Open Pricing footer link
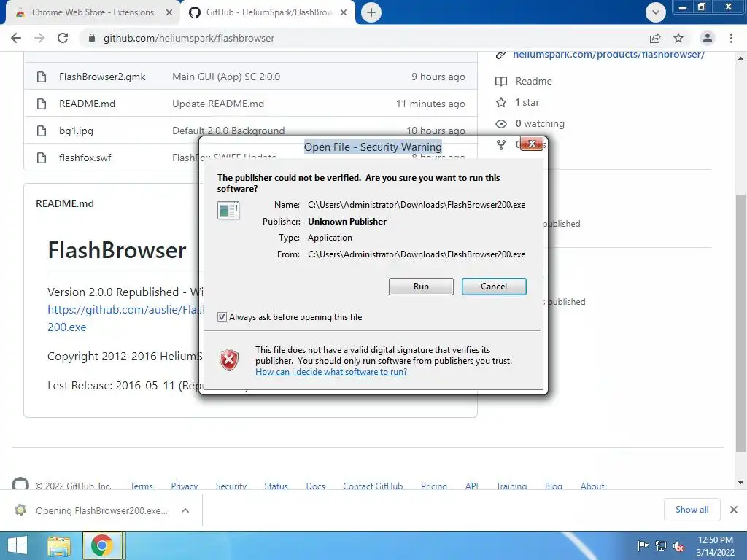Screen dimensions: 747x560 tap(434, 486)
